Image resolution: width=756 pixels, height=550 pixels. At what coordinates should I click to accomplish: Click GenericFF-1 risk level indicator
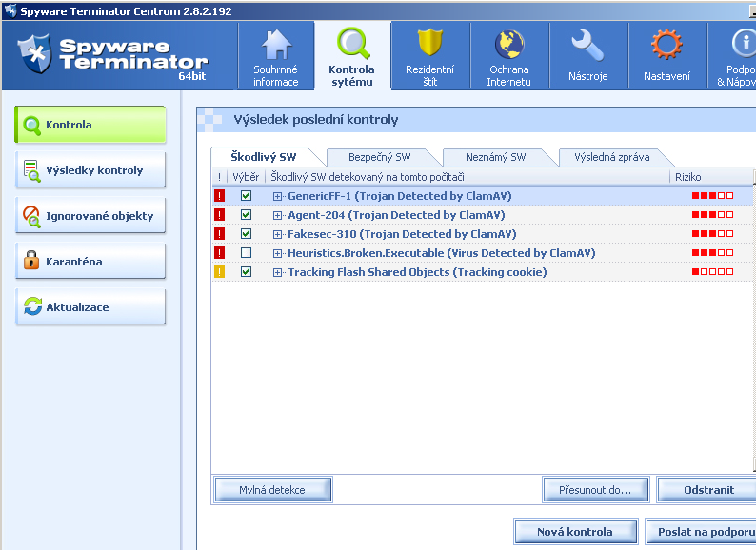(712, 196)
